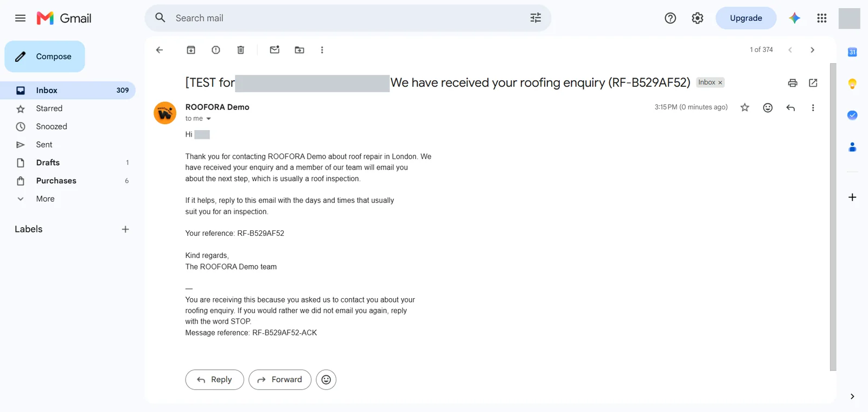Click the Compose button

pyautogui.click(x=45, y=56)
